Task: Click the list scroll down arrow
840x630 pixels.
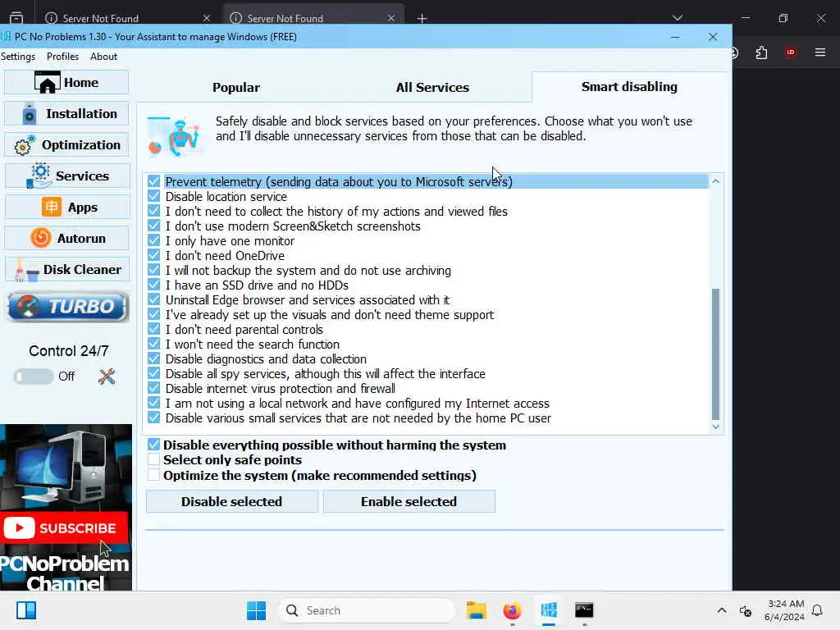Action: tap(715, 427)
